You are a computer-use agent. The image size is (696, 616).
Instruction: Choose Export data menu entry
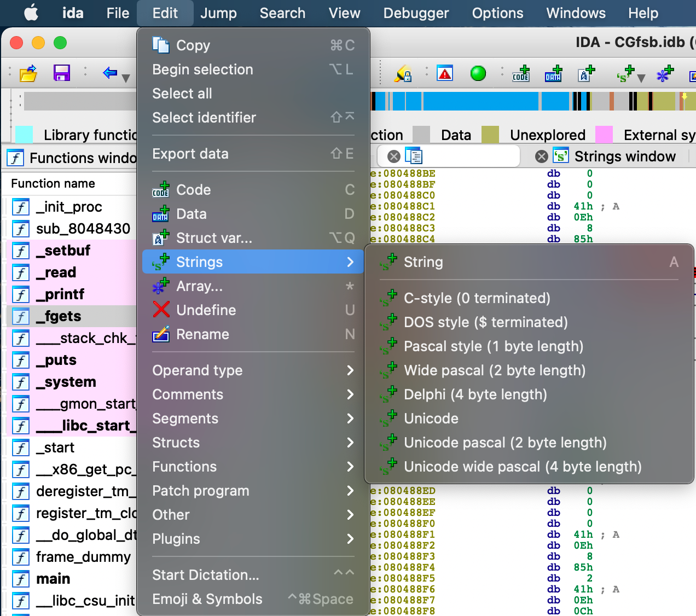pos(253,154)
